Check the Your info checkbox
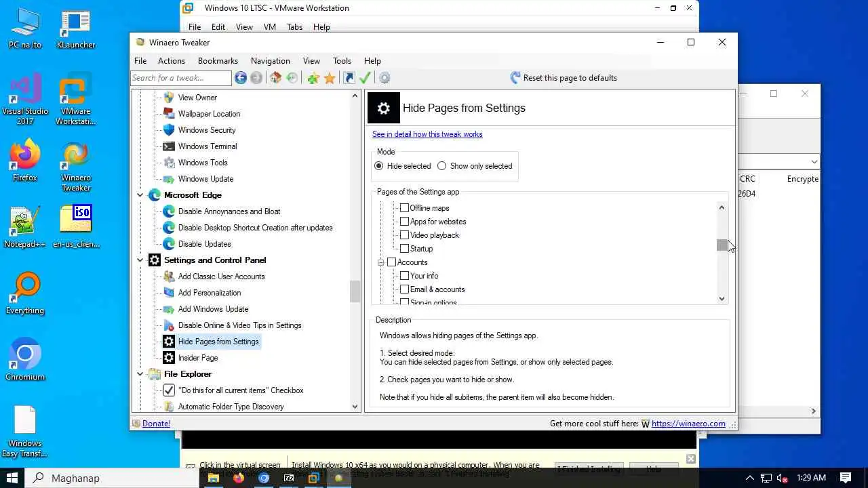Screen dimensions: 868x488 pyautogui.click(x=404, y=276)
